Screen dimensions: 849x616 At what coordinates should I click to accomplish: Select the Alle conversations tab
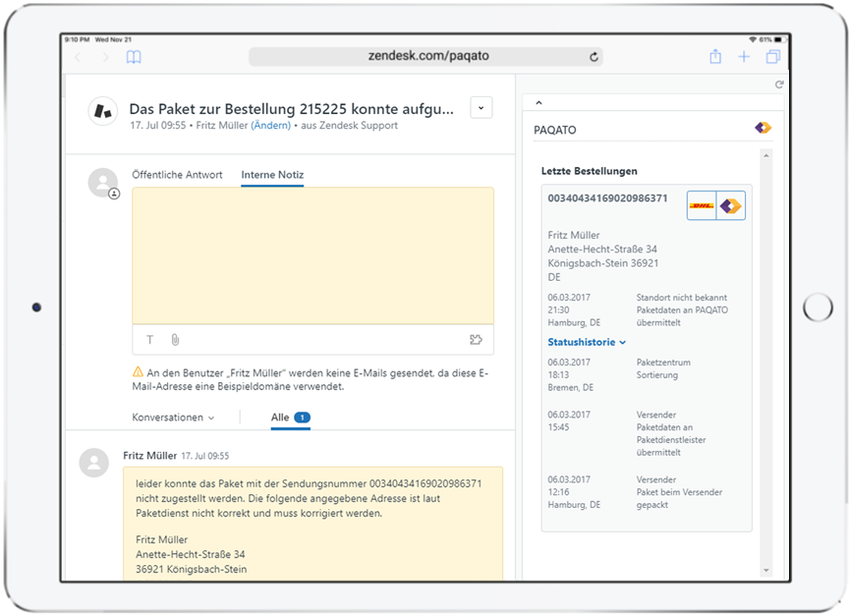[x=291, y=418]
